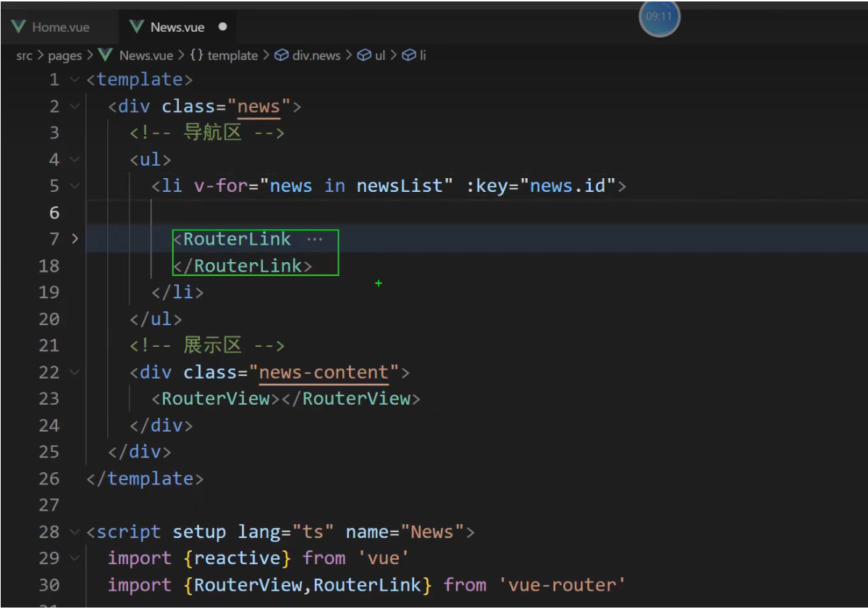Collapse the div.news block at line 2
This screenshot has height=609, width=868.
coord(74,106)
